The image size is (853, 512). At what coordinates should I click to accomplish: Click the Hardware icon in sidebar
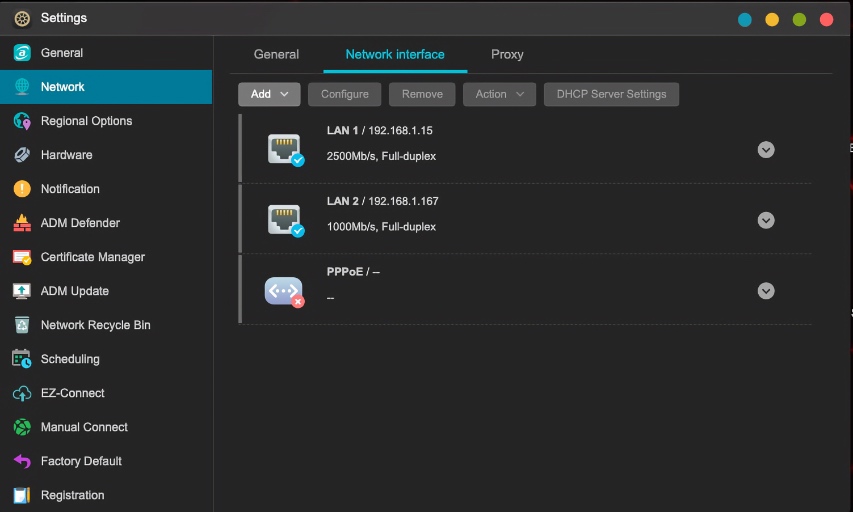click(x=22, y=155)
